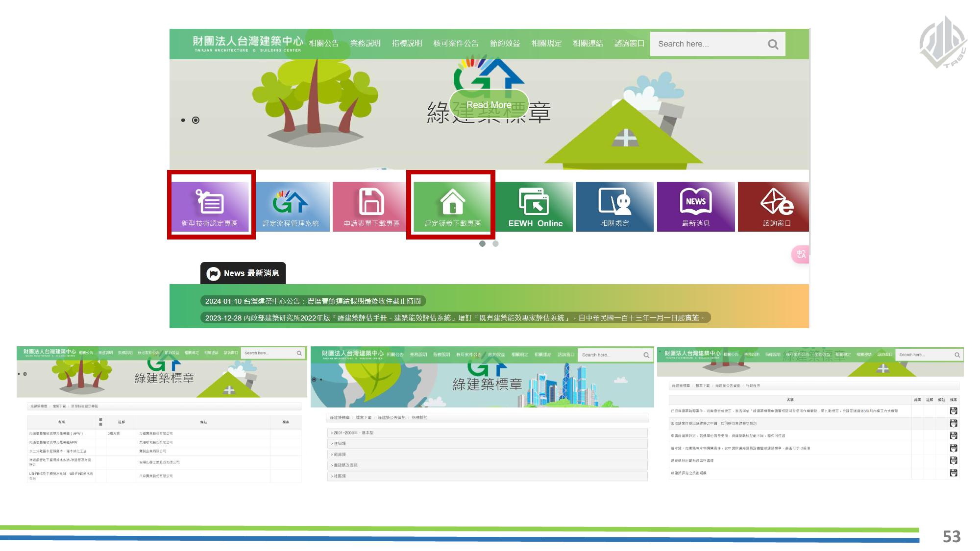The height and width of the screenshot is (551, 980).
Task: Download file for the 綠建築評定之技術疑義 row
Action: pos(954,473)
